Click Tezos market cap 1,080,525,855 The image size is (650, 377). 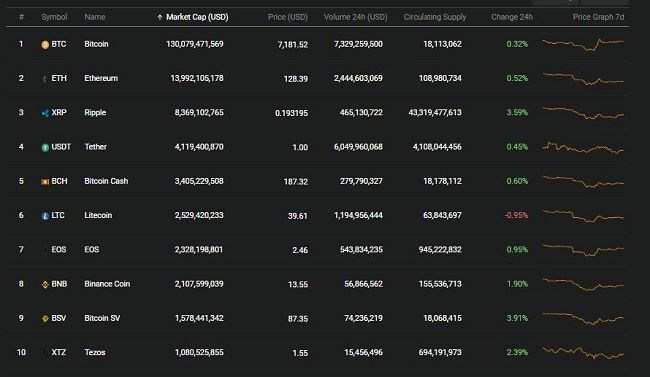199,353
